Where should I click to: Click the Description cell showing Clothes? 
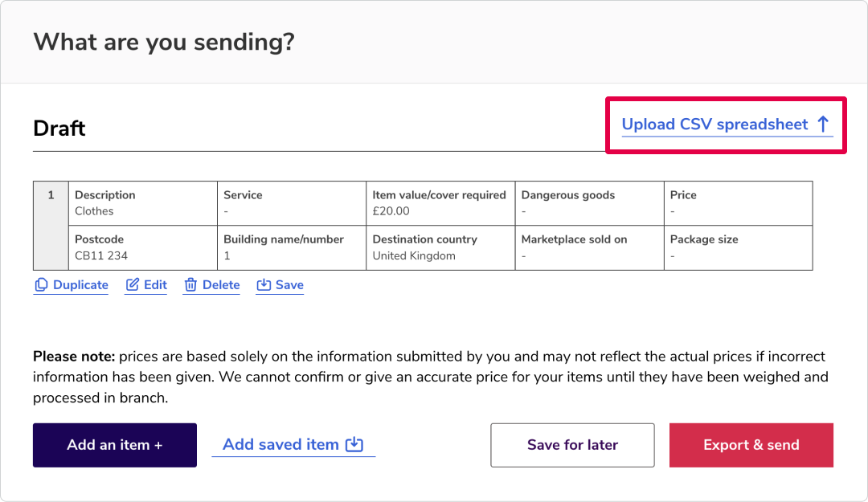click(x=143, y=203)
